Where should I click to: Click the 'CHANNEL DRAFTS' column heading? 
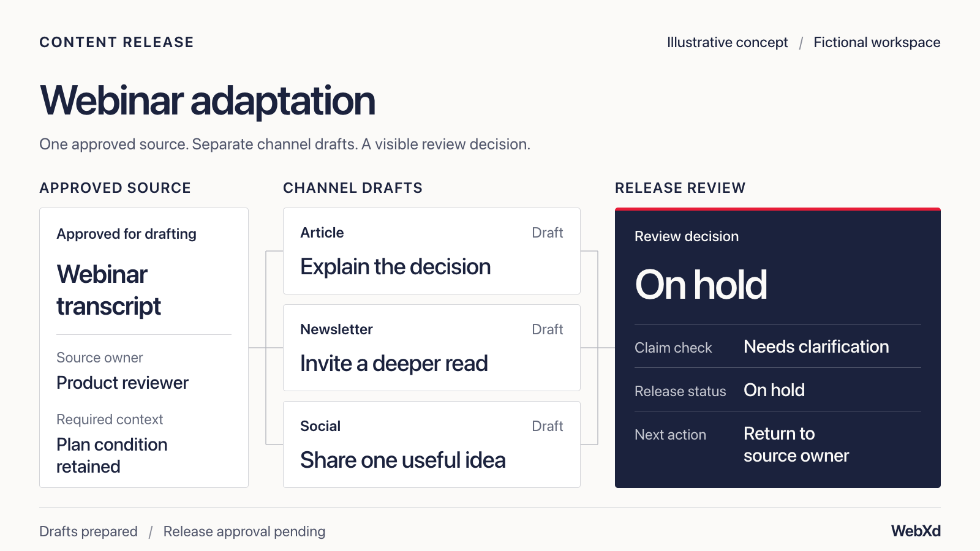click(x=353, y=188)
